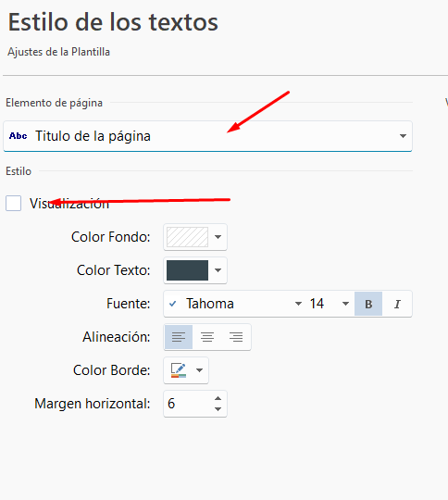Toggle Bold font style button
The width and height of the screenshot is (448, 500).
click(368, 304)
